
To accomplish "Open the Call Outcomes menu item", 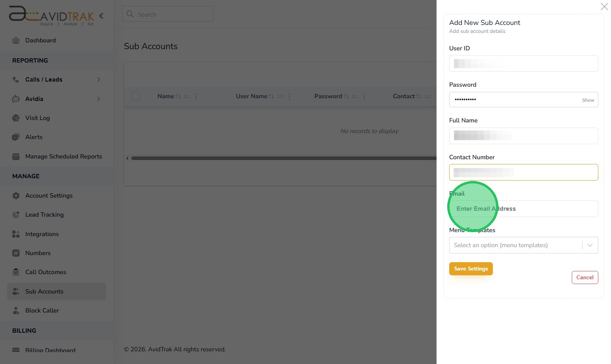I will click(x=46, y=272).
